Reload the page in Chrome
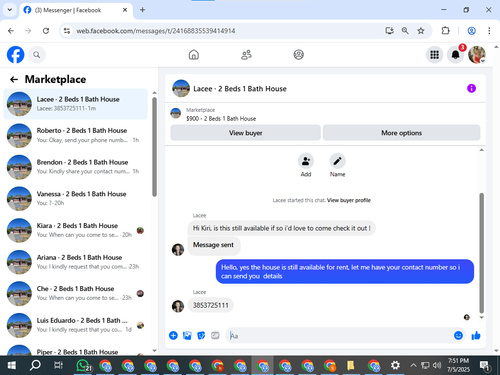Viewport: 500px width, 375px height. tap(46, 31)
